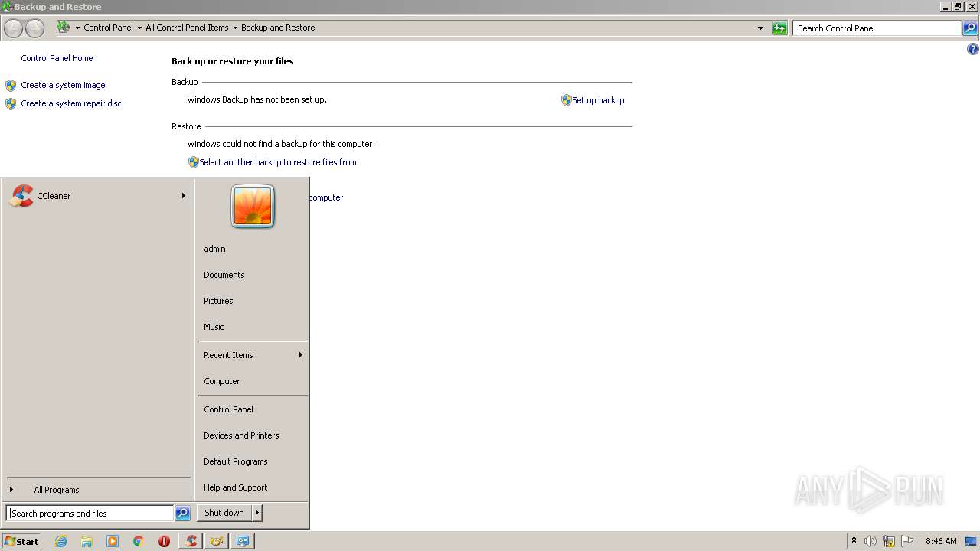This screenshot has width=980, height=551.
Task: Click All Control Panel Items breadcrumb
Action: click(187, 28)
